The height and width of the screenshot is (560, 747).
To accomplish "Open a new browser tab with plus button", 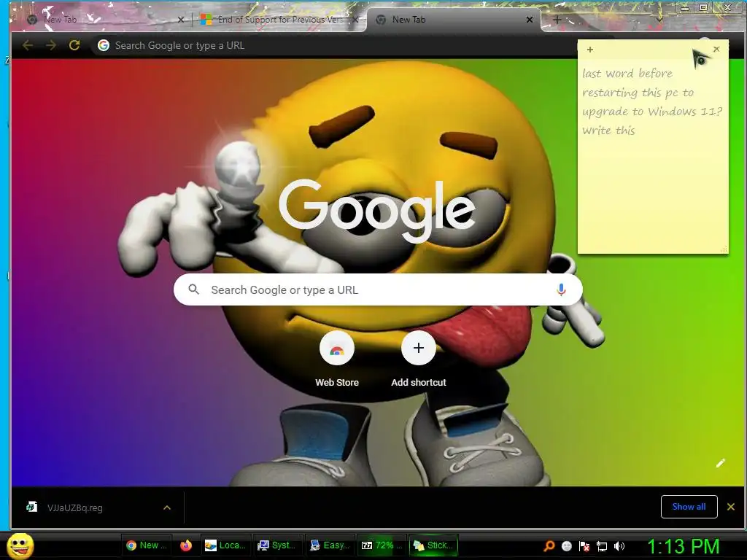I will (x=557, y=20).
